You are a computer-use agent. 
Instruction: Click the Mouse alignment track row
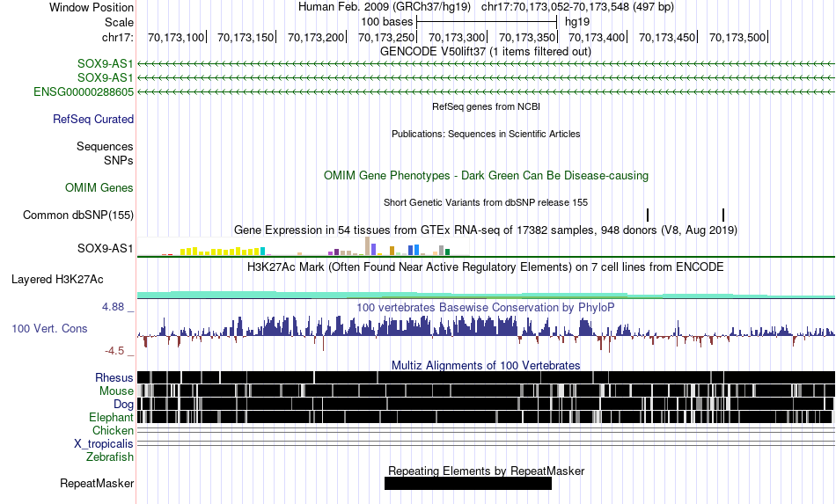487,391
